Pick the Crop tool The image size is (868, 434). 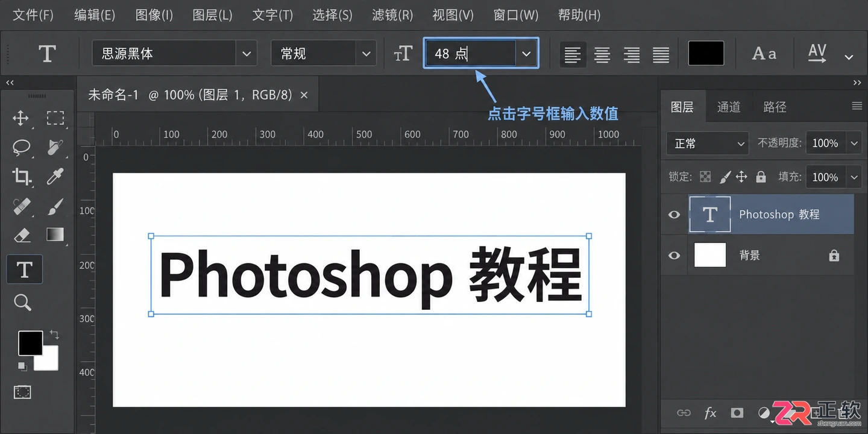22,176
